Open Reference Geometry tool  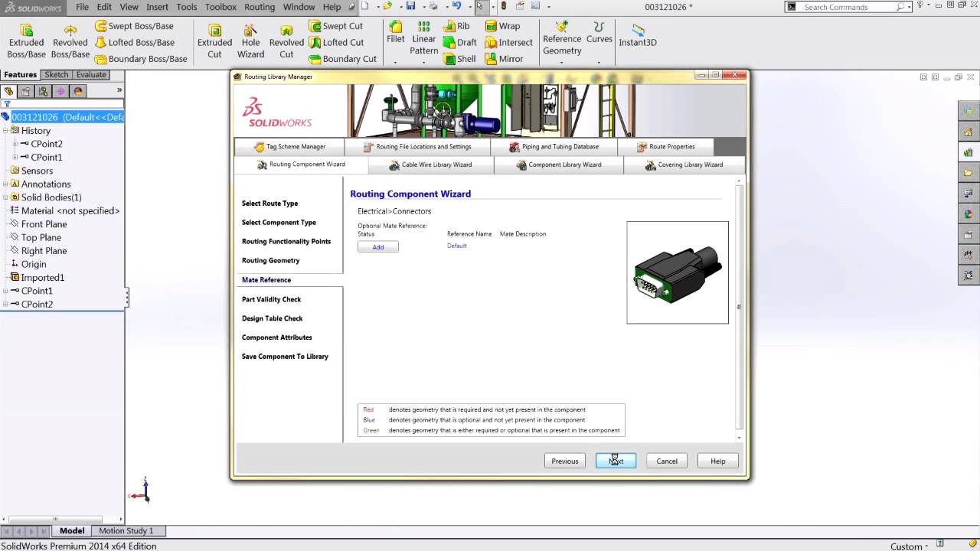(562, 38)
